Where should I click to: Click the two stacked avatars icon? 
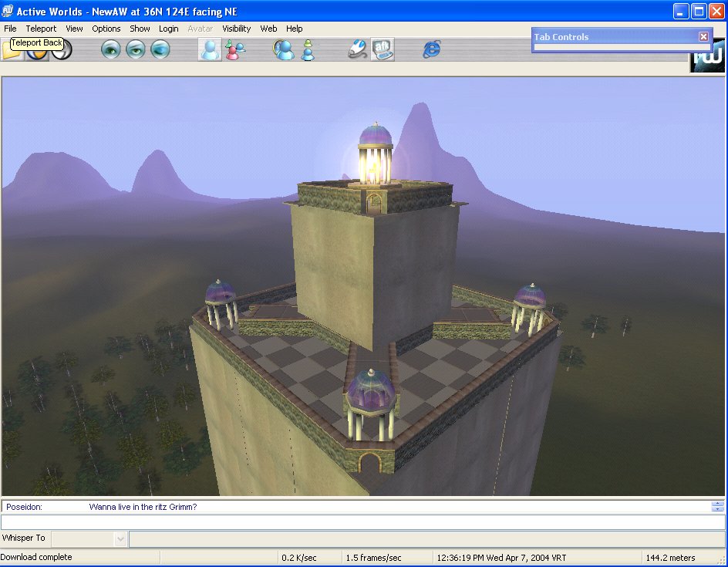308,50
